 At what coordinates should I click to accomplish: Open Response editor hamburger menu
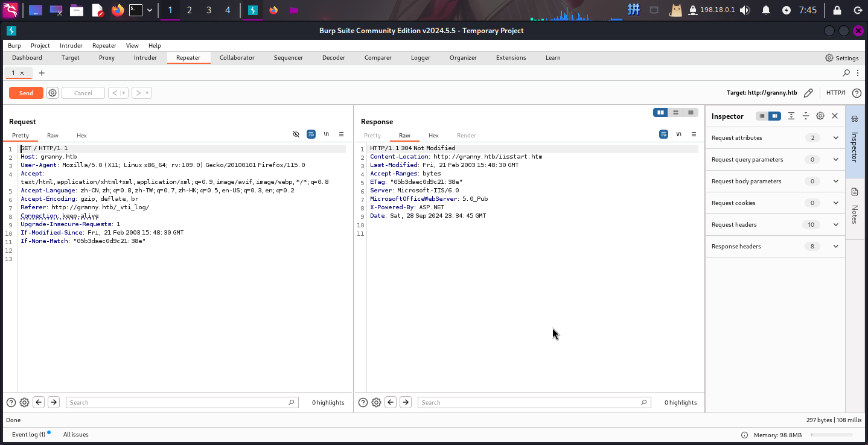point(694,134)
